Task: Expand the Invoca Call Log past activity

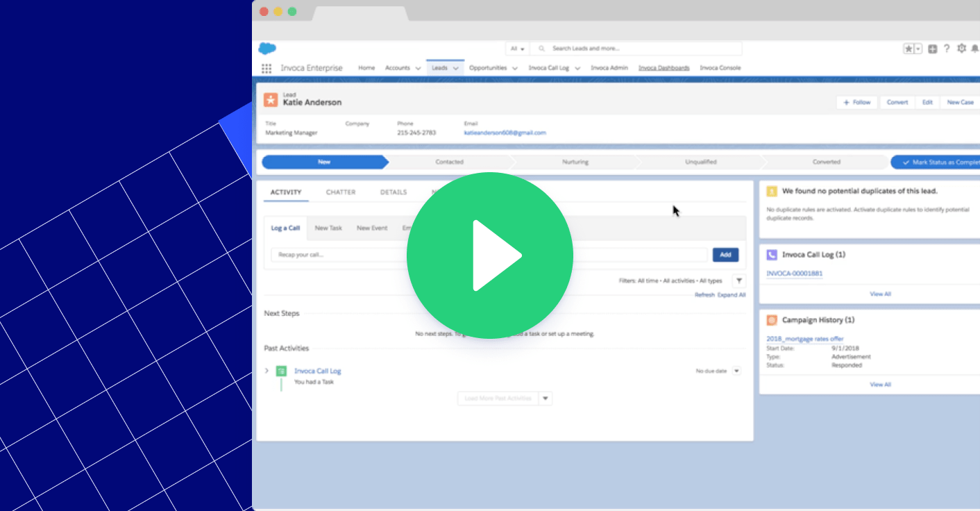Action: 267,371
